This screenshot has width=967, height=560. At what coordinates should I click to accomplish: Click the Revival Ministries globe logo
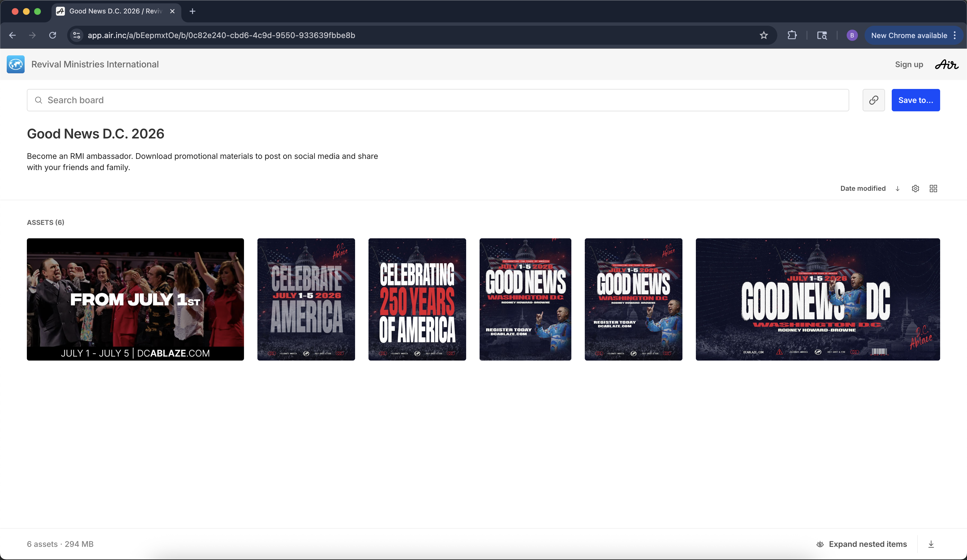coord(16,64)
